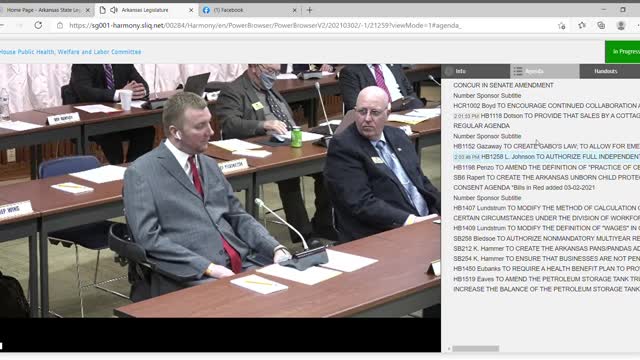Close the Arkansas Legislature tab
This screenshot has height=360, width=640.
pos(191,10)
